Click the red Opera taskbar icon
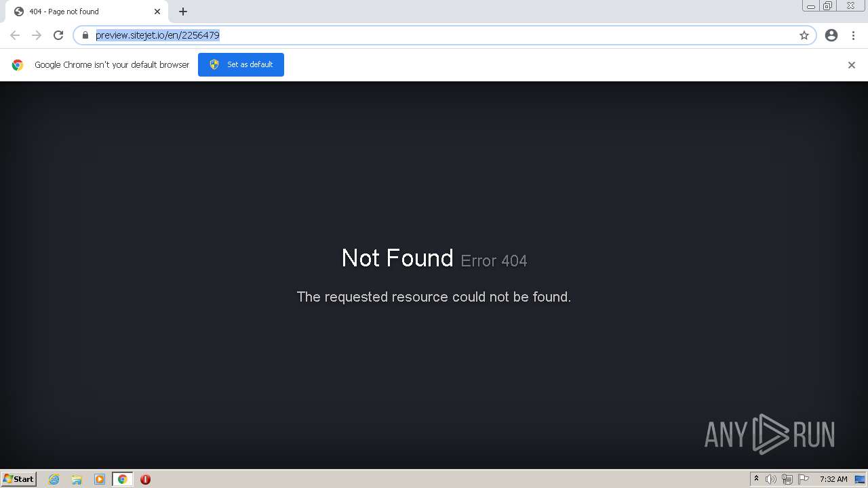 145,479
